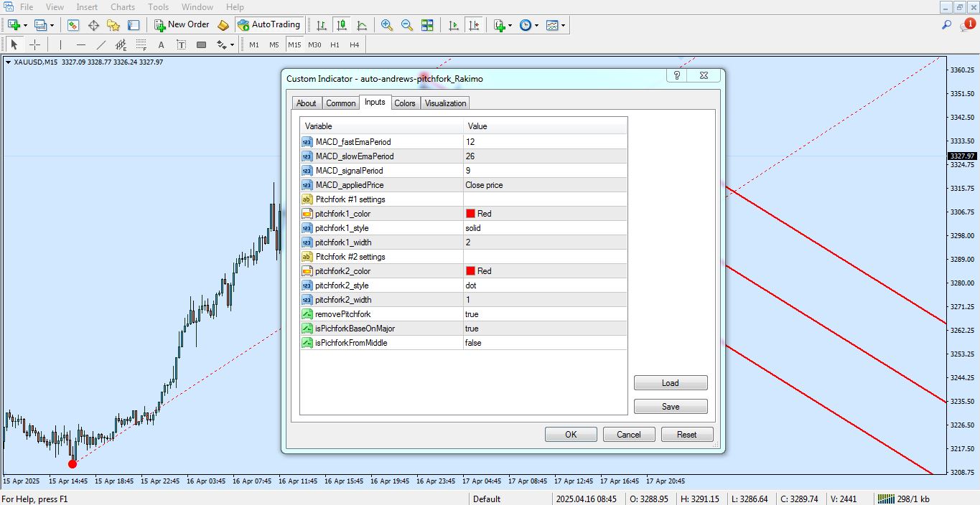980x505 pixels.
Task: Select the Fibonacci retracement tool
Action: [141, 44]
